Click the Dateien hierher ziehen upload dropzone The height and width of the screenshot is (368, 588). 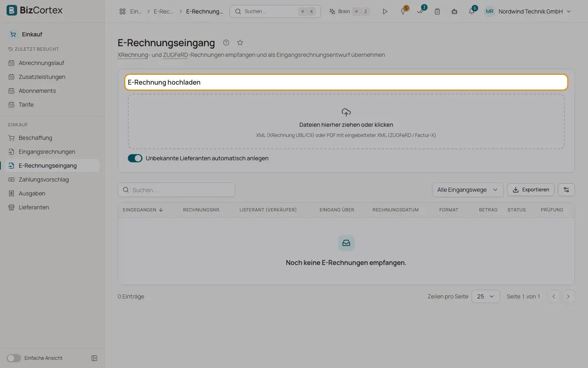[346, 122]
